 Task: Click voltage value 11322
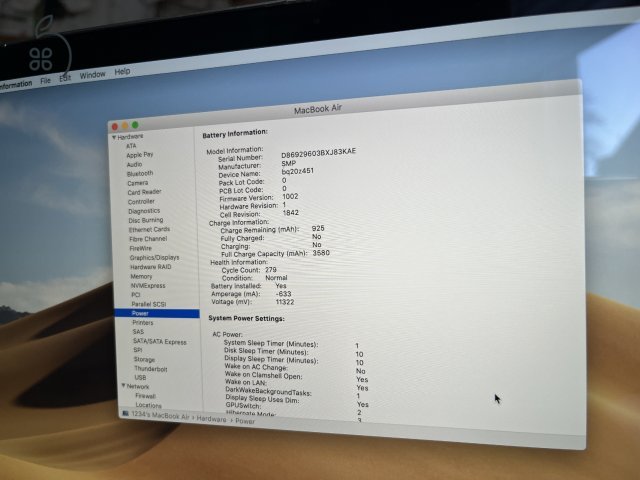[x=285, y=302]
